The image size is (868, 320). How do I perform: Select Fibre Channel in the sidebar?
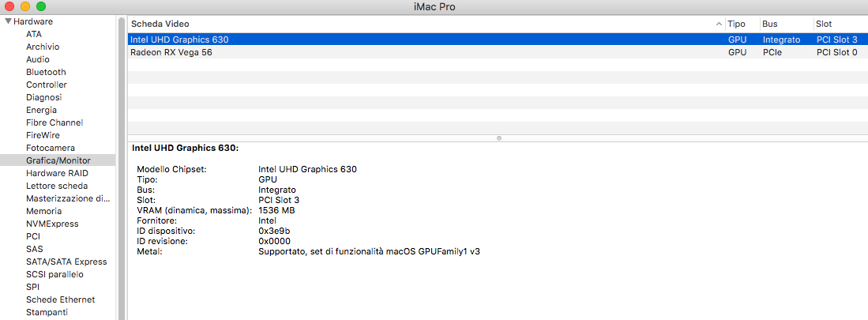coord(54,122)
